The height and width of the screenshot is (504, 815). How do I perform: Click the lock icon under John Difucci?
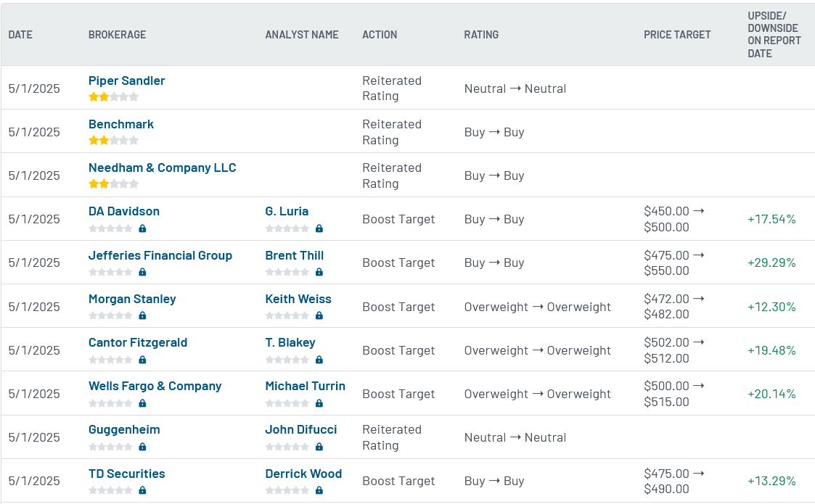[x=319, y=447]
